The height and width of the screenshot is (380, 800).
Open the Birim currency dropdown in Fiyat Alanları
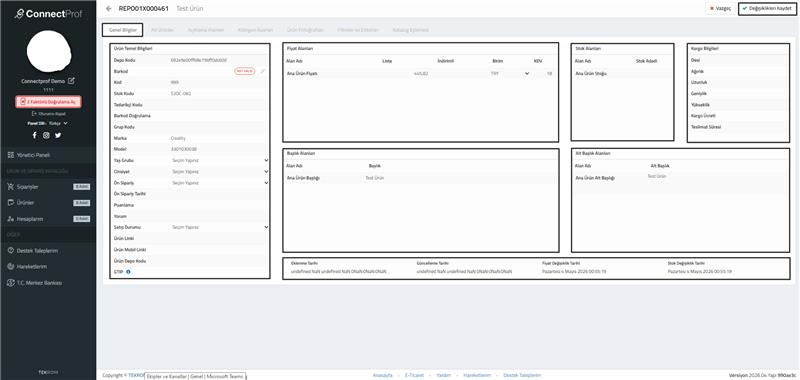coord(509,73)
